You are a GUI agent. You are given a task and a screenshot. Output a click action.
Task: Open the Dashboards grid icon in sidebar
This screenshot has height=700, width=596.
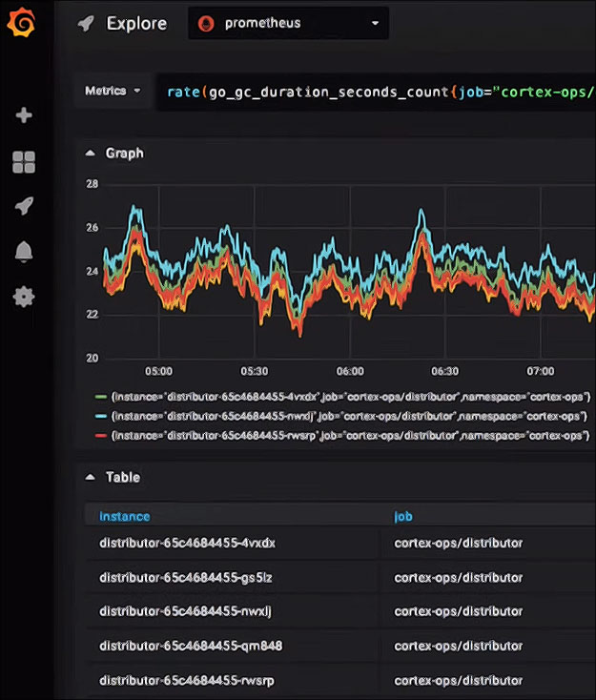coord(24,161)
